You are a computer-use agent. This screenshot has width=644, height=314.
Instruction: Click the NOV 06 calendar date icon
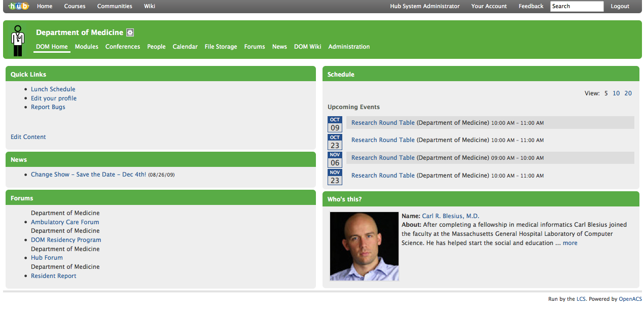[335, 159]
